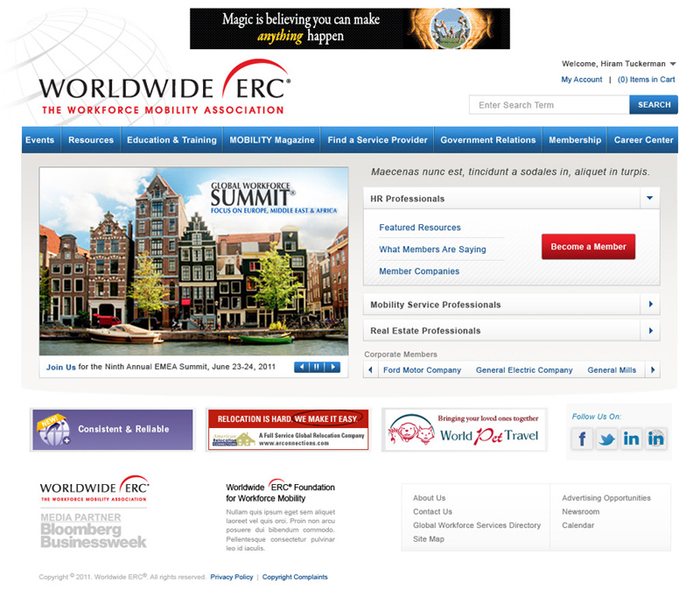The image size is (700, 597).
Task: Open the Consistent & Reliable purple banner
Action: pos(113,430)
